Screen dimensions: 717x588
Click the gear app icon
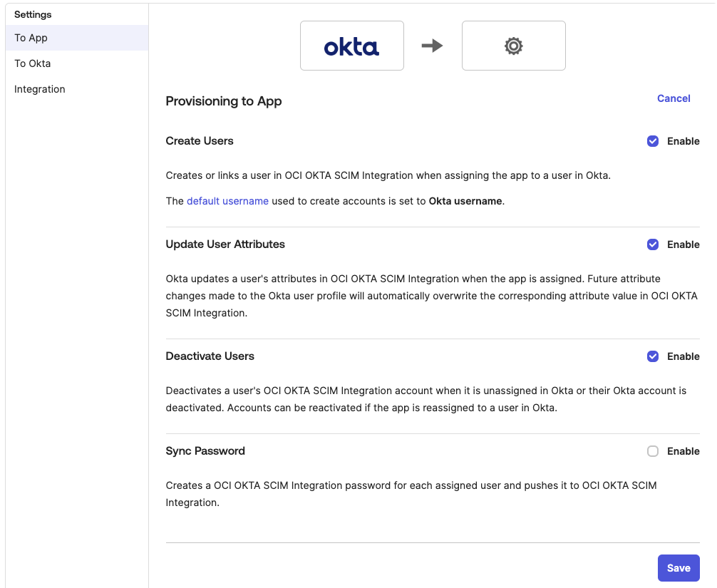513,46
